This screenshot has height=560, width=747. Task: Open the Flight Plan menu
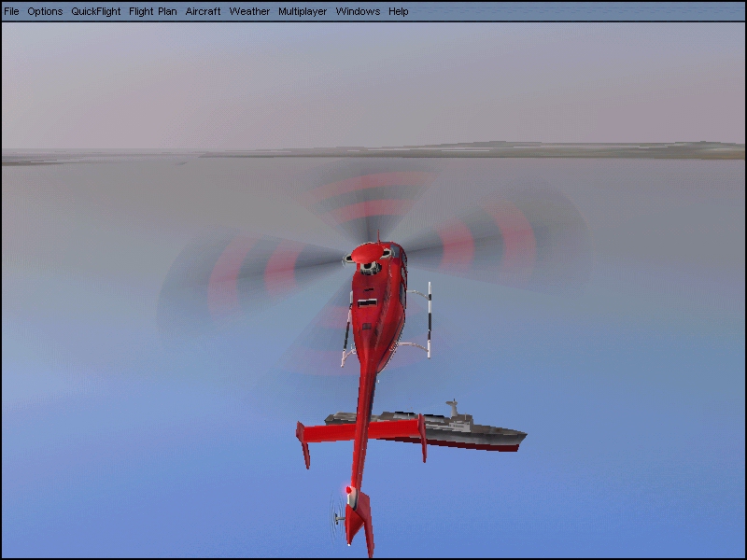[x=153, y=11]
